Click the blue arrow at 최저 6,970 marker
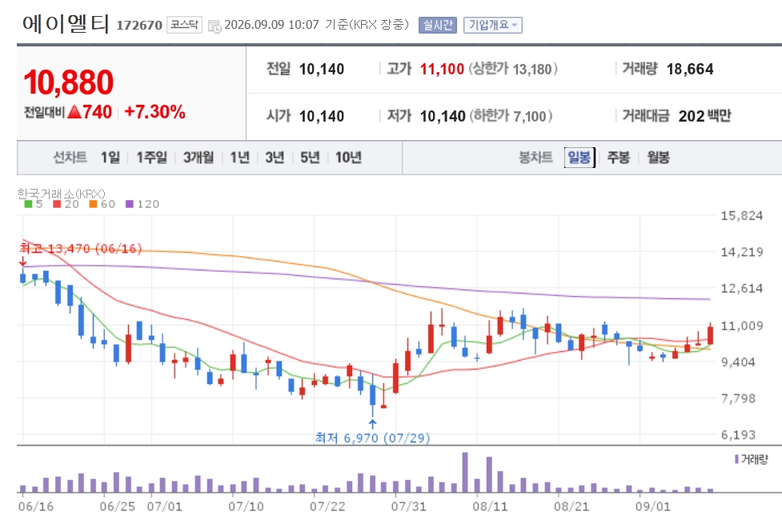This screenshot has width=782, height=532. coord(372,424)
